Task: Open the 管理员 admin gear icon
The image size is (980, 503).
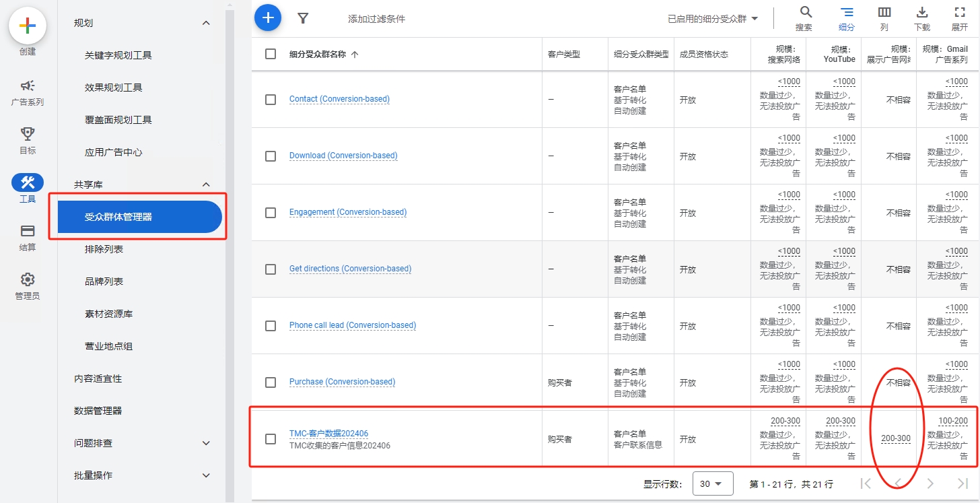Action: [x=28, y=279]
